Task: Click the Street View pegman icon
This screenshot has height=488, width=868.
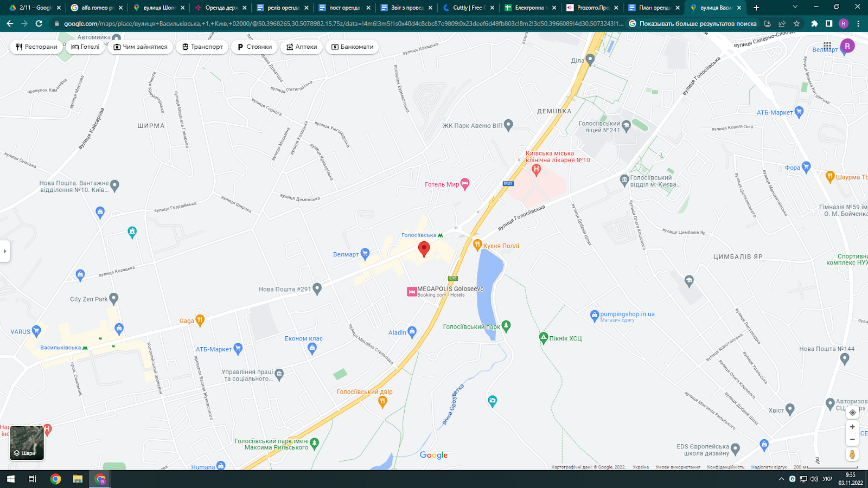Action: click(x=852, y=454)
